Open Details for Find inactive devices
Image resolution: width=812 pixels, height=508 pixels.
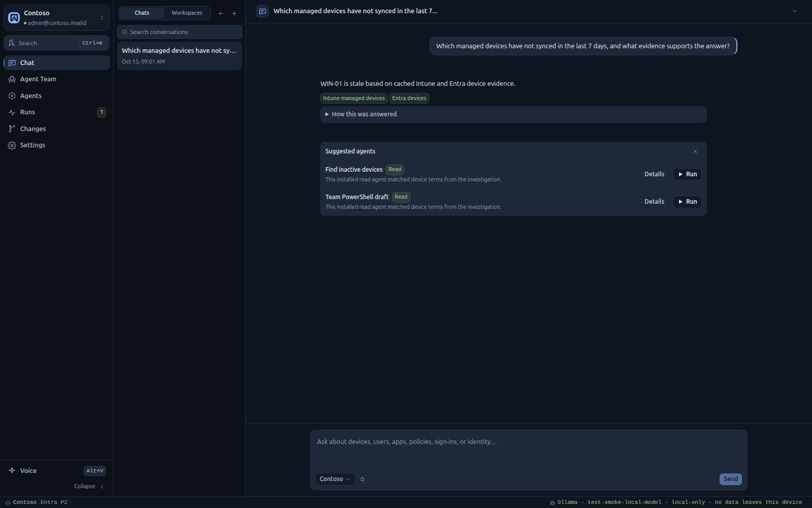(654, 174)
